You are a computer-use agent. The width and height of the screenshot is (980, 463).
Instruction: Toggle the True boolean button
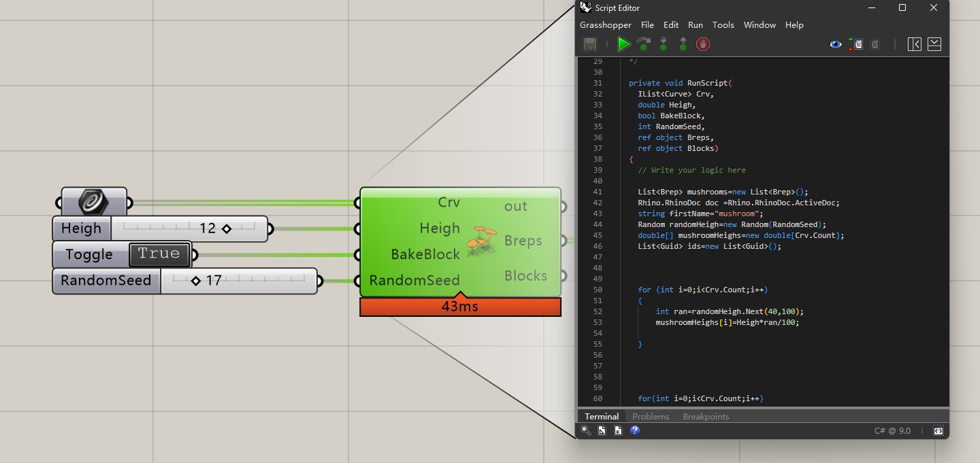point(159,254)
